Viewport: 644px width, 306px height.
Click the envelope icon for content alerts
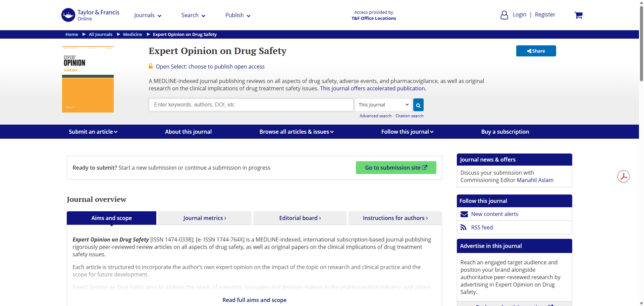coord(464,214)
